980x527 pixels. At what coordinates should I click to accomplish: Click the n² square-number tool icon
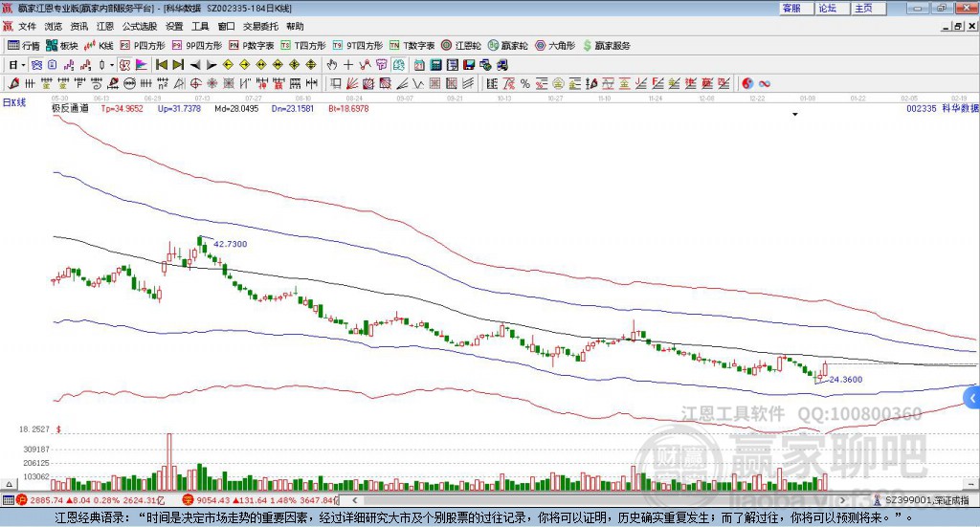(x=163, y=83)
